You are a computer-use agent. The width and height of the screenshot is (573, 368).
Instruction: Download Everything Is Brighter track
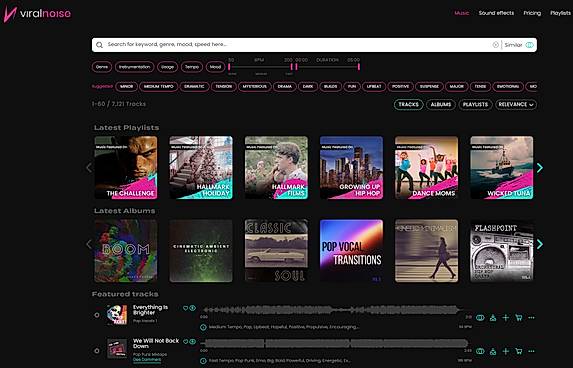tap(493, 318)
